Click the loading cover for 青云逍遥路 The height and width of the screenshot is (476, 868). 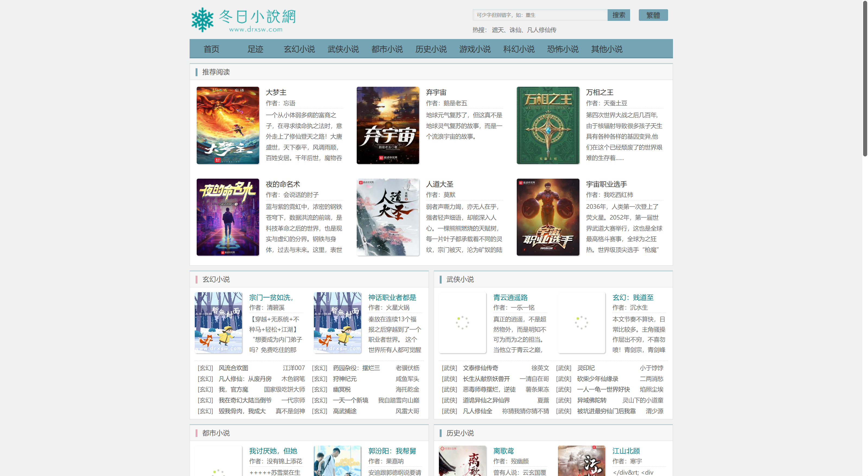tap(462, 322)
